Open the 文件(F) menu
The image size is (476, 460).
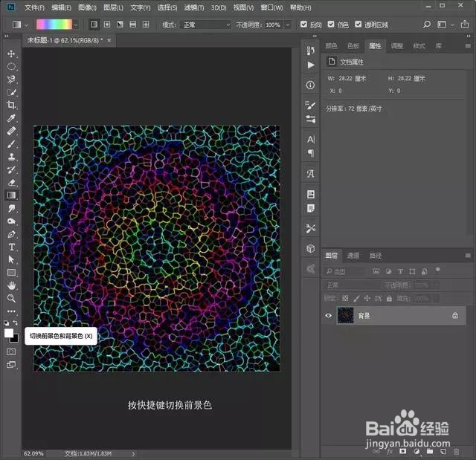coord(34,7)
